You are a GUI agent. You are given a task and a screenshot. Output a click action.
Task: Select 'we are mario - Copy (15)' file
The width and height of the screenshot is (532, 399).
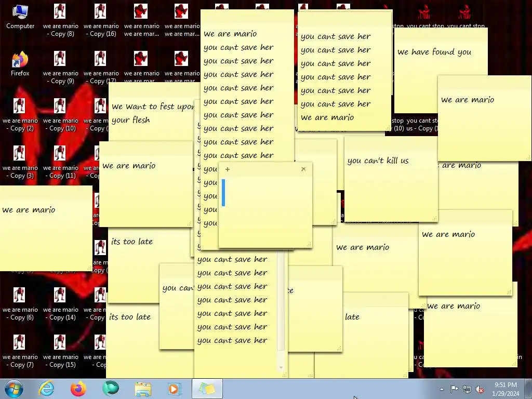coord(60,351)
